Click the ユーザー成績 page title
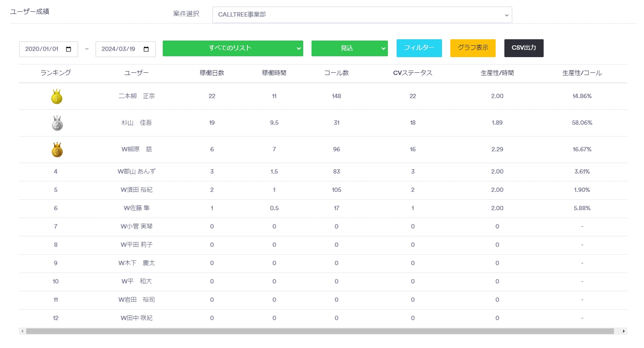644x348 pixels. (30, 12)
